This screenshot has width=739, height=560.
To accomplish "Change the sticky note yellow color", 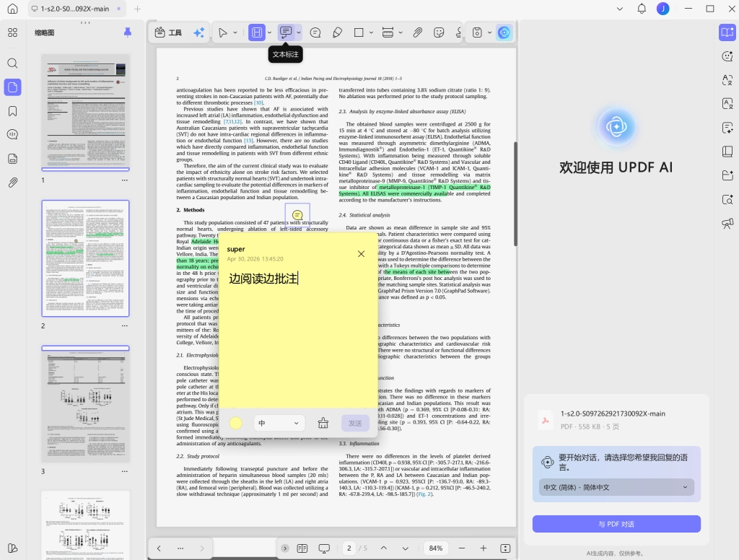I will 236,424.
